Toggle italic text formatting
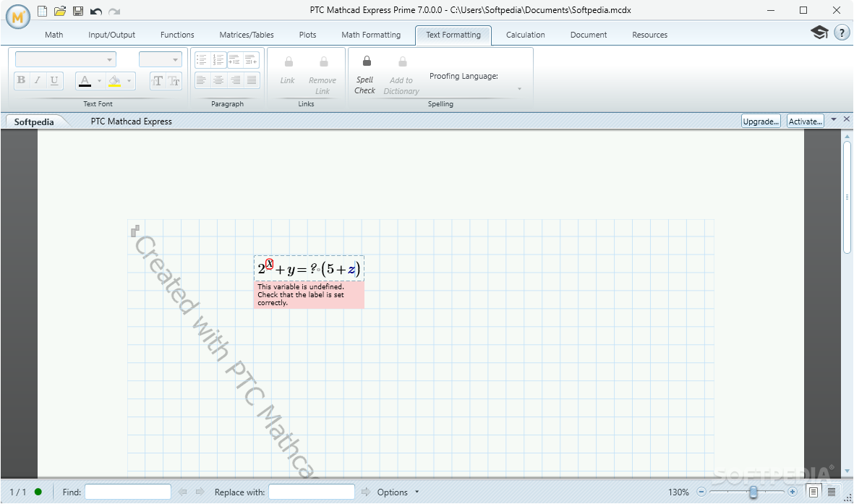Viewport: 854px width, 504px height. pyautogui.click(x=38, y=81)
